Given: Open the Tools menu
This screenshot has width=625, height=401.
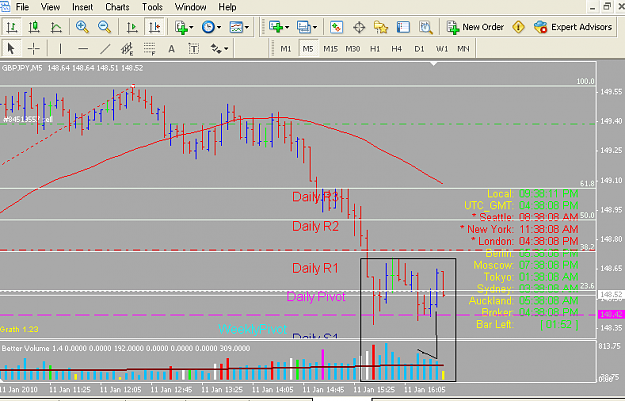Looking at the screenshot, I should [x=152, y=7].
